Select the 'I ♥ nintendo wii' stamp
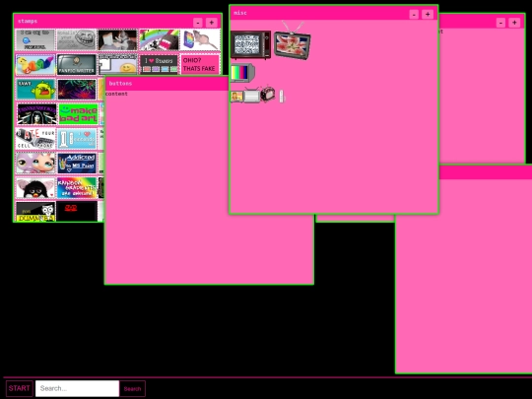The width and height of the screenshot is (532, 399). click(x=77, y=139)
